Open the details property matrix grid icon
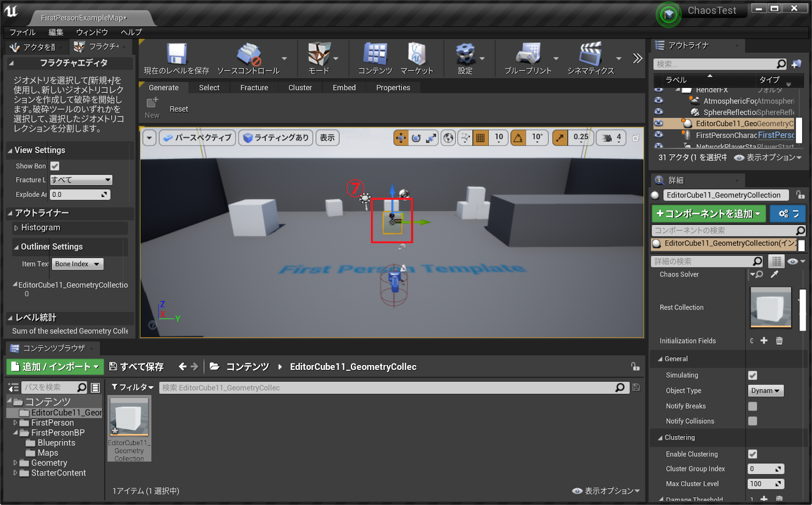The height and width of the screenshot is (505, 812). point(776,261)
